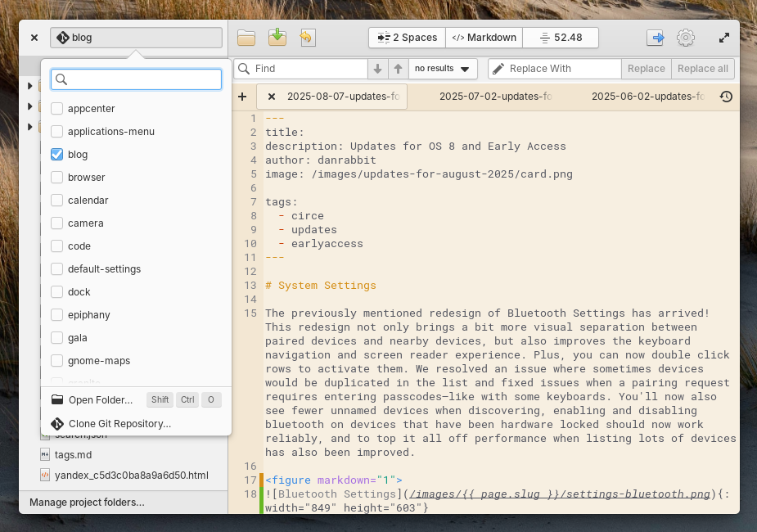Choose the calendar project checkbox
The image size is (757, 532).
coord(57,201)
